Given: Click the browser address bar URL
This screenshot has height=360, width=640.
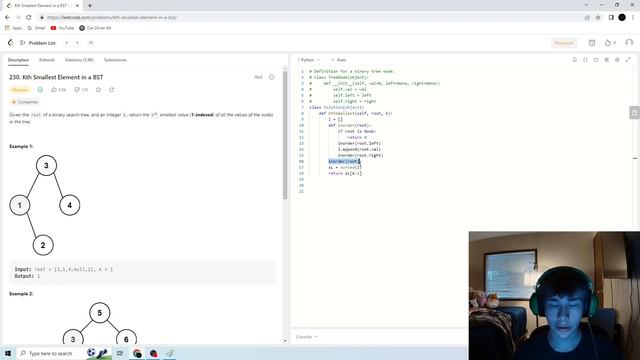Looking at the screenshot, I should point(111,18).
